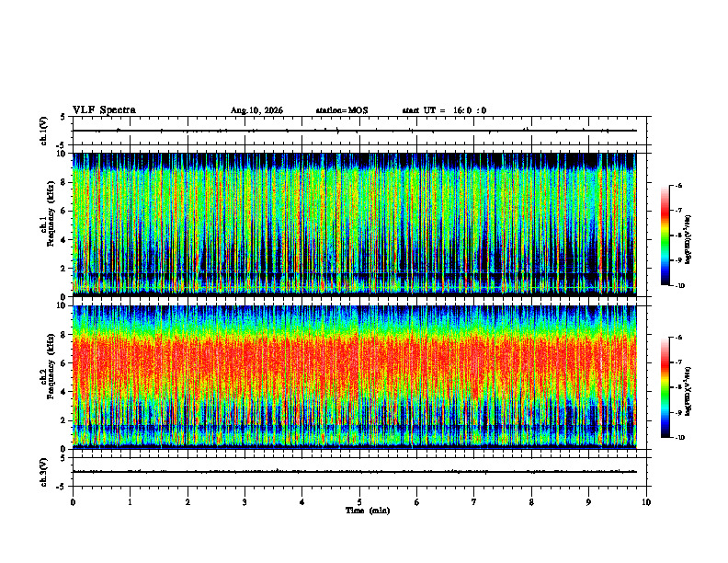This screenshot has width=728, height=563.
Task: Click time axis tick label '2'
Action: point(188,502)
